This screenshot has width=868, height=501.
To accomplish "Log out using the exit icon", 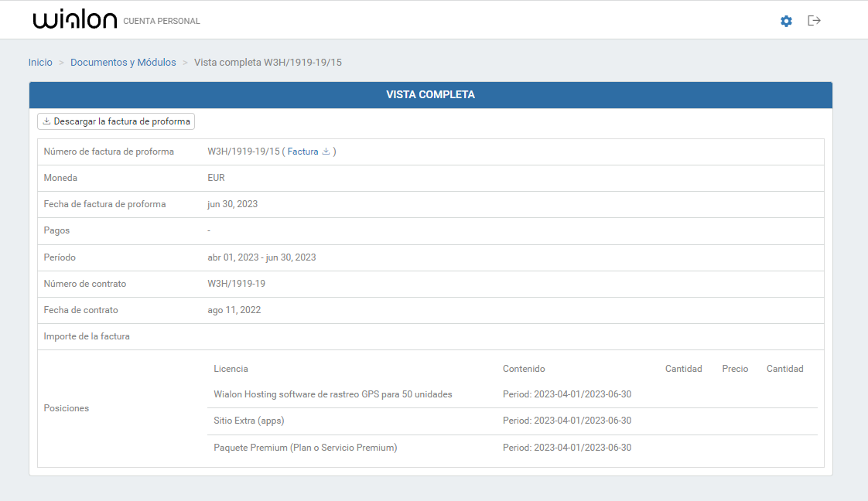I will 814,21.
